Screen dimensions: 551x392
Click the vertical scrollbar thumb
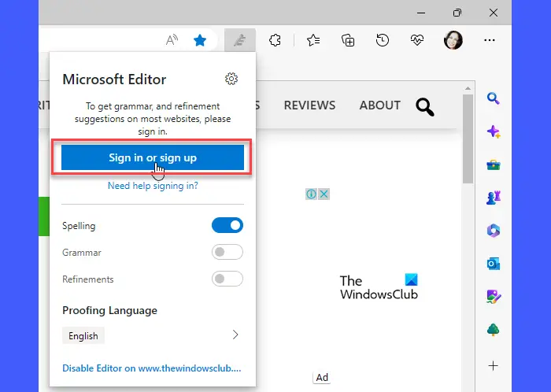tap(468, 139)
